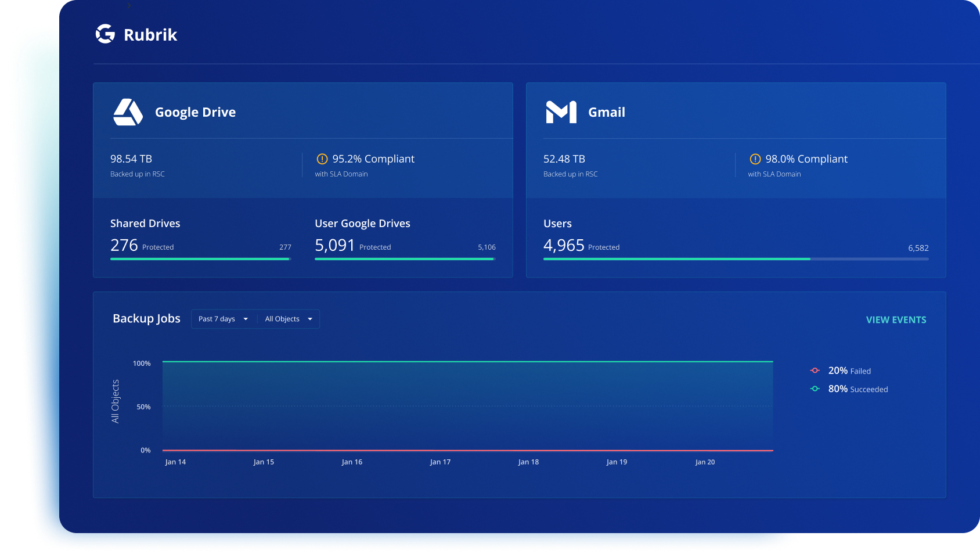Click the green Succeeded legend marker
The height and width of the screenshot is (554, 980).
(x=815, y=389)
